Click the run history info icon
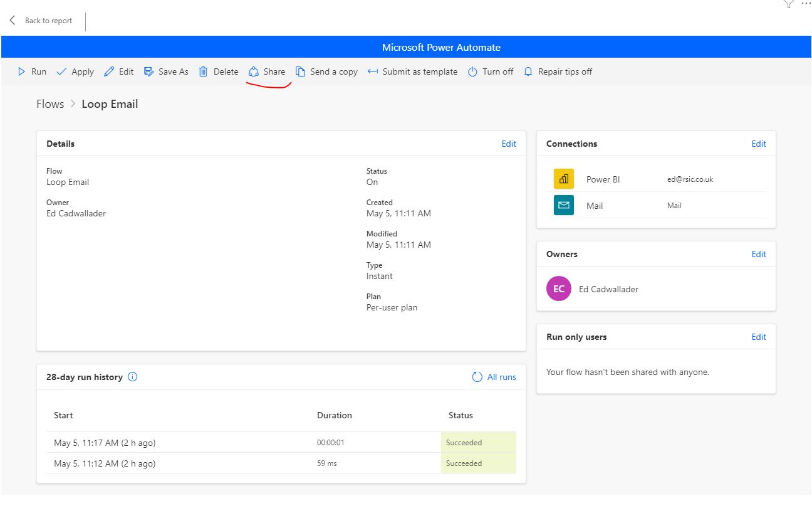Viewport: 812px width, 518px height. point(133,377)
